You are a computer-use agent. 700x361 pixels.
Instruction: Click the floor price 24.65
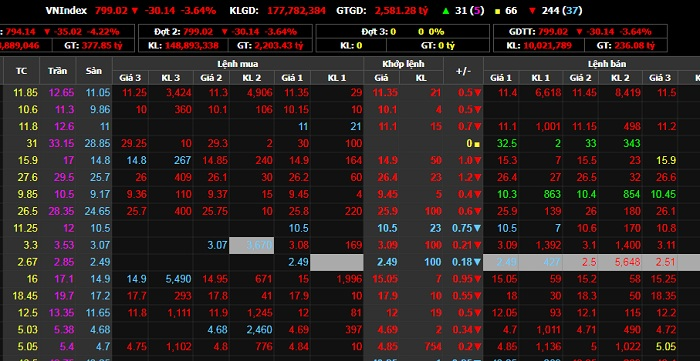(x=97, y=211)
